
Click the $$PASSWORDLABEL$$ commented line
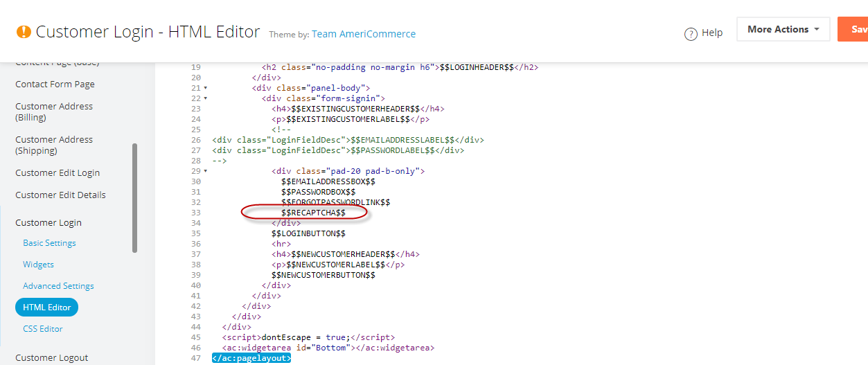[338, 150]
